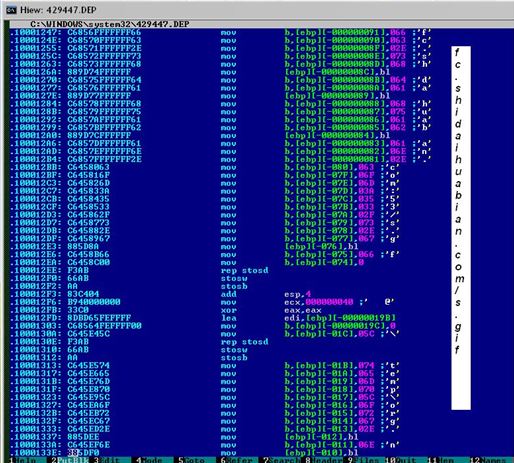Select the disassembly line at address .10001247
This screenshot has width=514, height=463.
coord(220,32)
